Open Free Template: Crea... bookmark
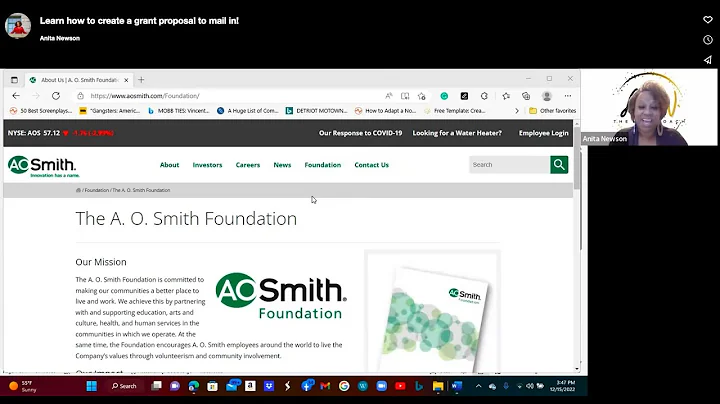 pyautogui.click(x=455, y=111)
